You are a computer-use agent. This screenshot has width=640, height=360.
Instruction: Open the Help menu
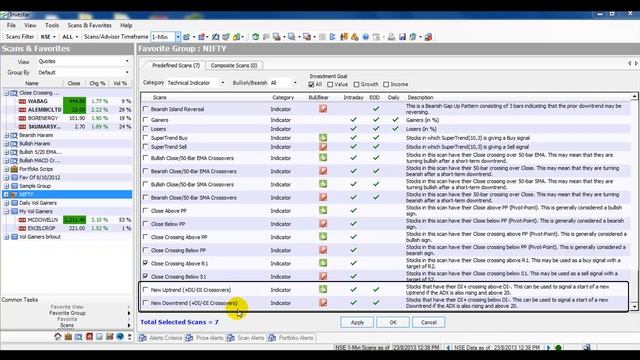pyautogui.click(x=126, y=25)
